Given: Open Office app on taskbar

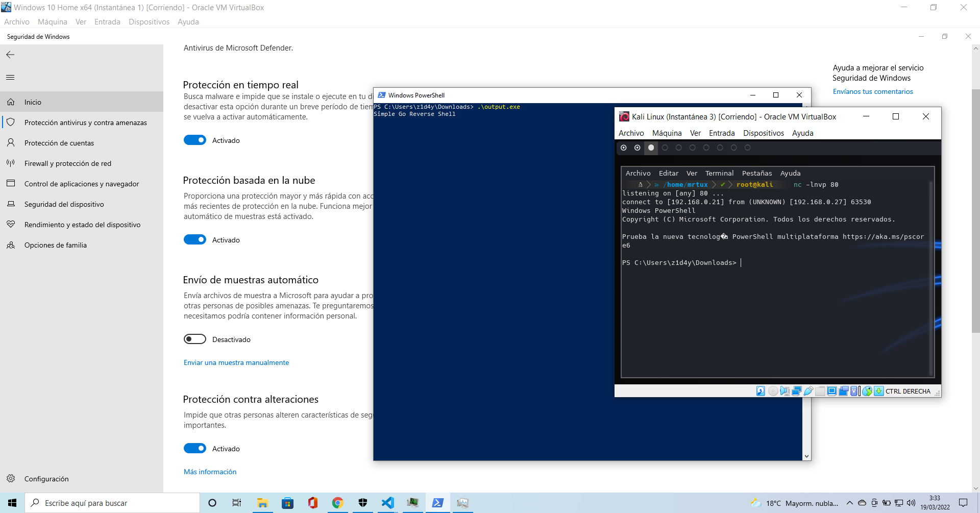Looking at the screenshot, I should coord(312,503).
